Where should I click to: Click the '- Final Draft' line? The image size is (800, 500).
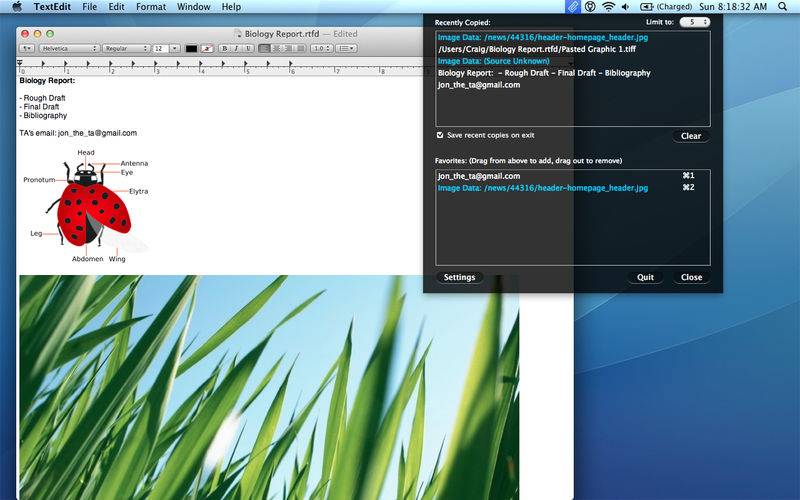pos(39,107)
